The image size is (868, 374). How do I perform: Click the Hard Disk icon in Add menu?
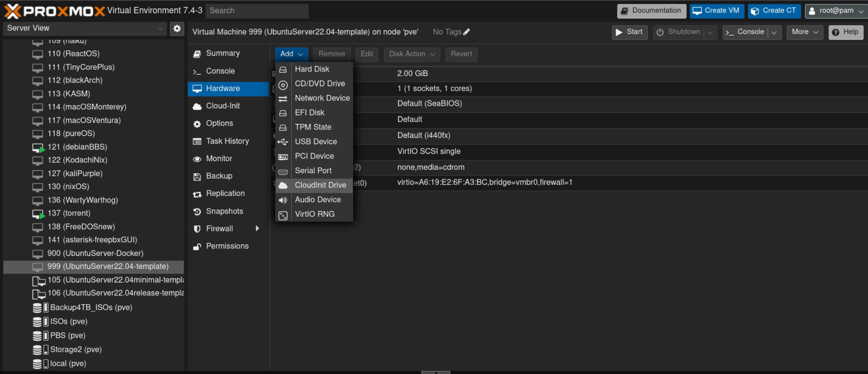click(283, 70)
